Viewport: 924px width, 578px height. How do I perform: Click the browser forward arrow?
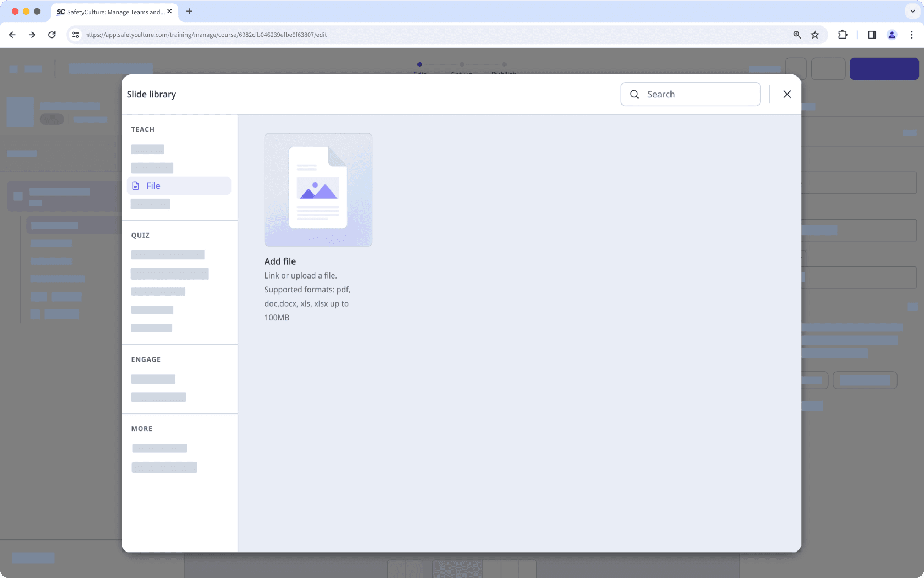coord(32,34)
